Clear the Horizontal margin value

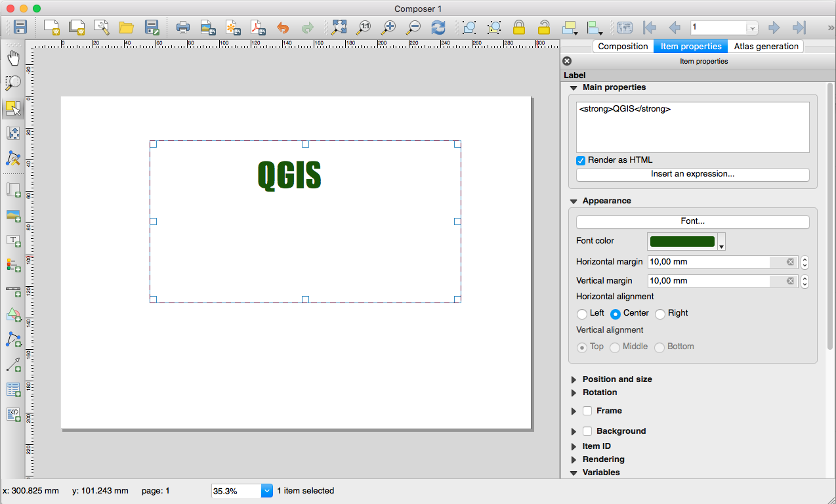tap(791, 262)
